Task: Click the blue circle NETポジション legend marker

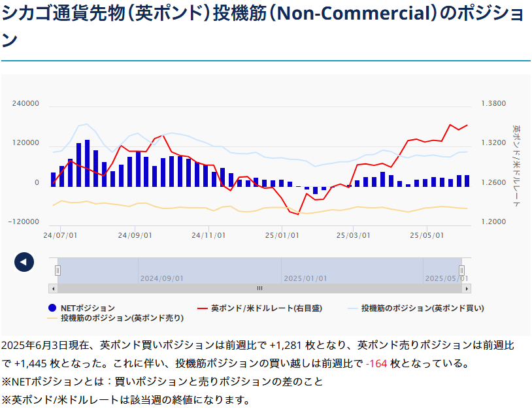Action: click(52, 308)
